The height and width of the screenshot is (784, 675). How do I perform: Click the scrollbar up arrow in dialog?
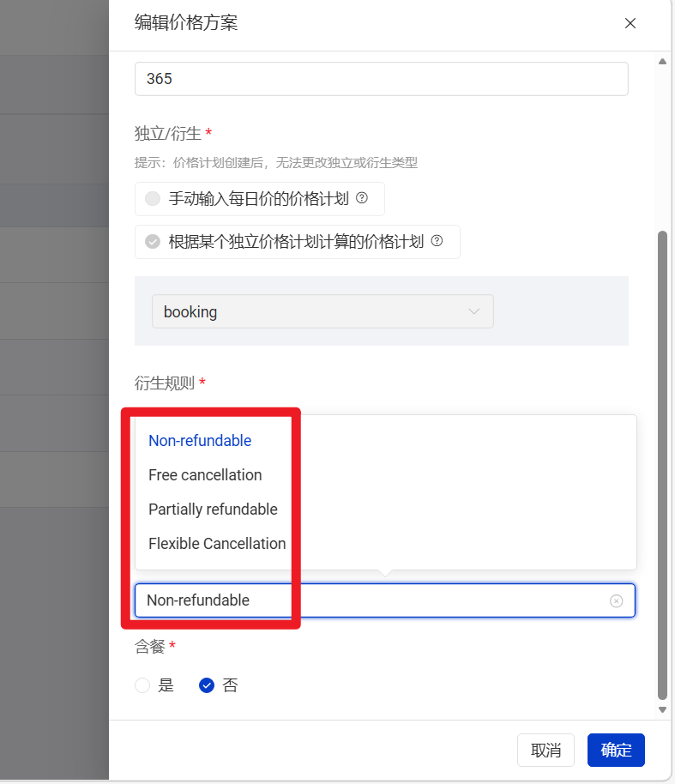pyautogui.click(x=662, y=61)
